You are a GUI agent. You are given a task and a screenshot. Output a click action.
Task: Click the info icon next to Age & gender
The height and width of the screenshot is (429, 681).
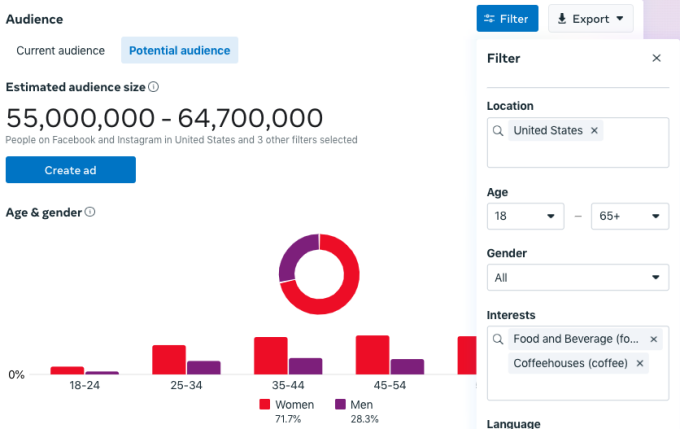(90, 212)
